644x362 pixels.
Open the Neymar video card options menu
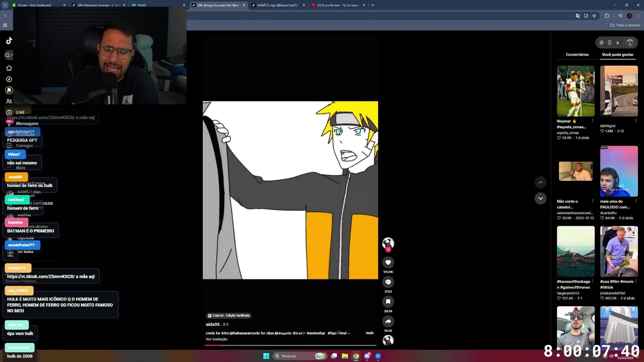pyautogui.click(x=592, y=121)
